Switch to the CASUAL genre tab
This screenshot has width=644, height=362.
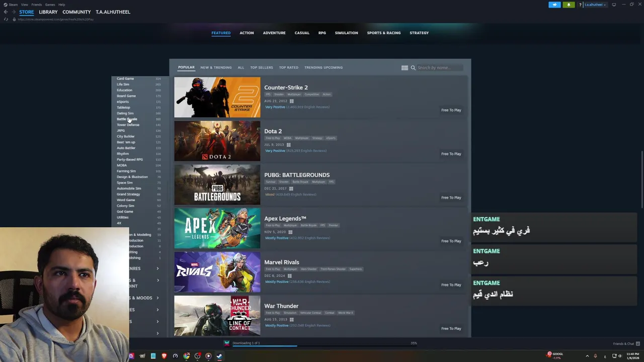coord(302,33)
